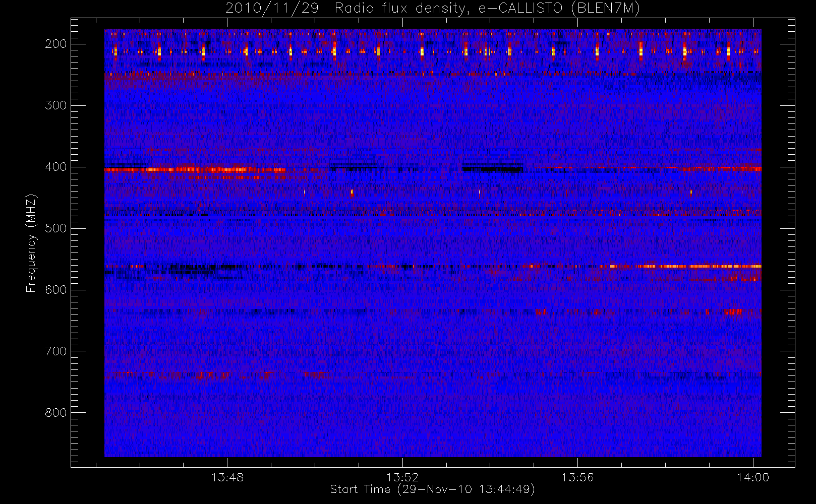Click the 500 frequency tick label
The width and height of the screenshot is (816, 504).
(55, 228)
